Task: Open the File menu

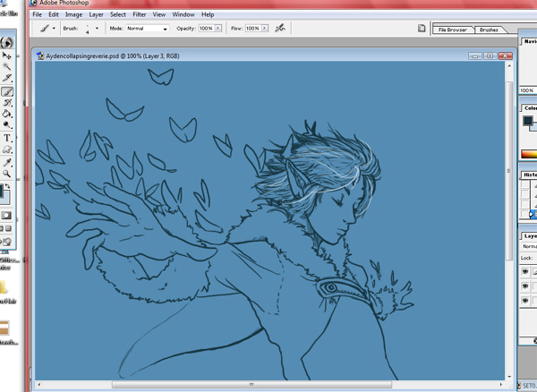Action: point(37,14)
